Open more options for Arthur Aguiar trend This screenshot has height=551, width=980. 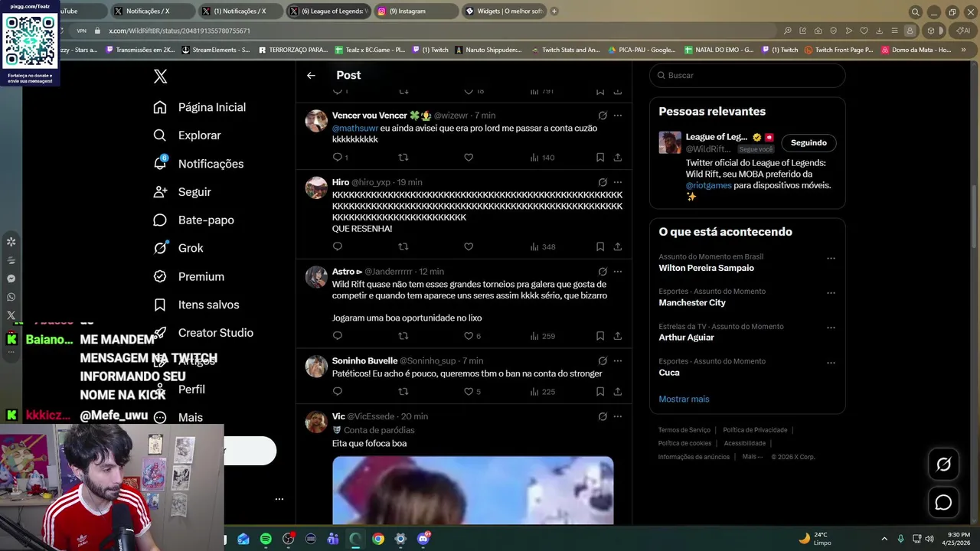point(831,328)
